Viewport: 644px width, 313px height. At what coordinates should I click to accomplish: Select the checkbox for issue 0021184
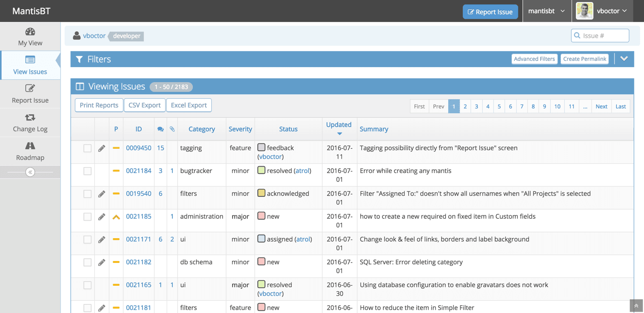click(87, 171)
